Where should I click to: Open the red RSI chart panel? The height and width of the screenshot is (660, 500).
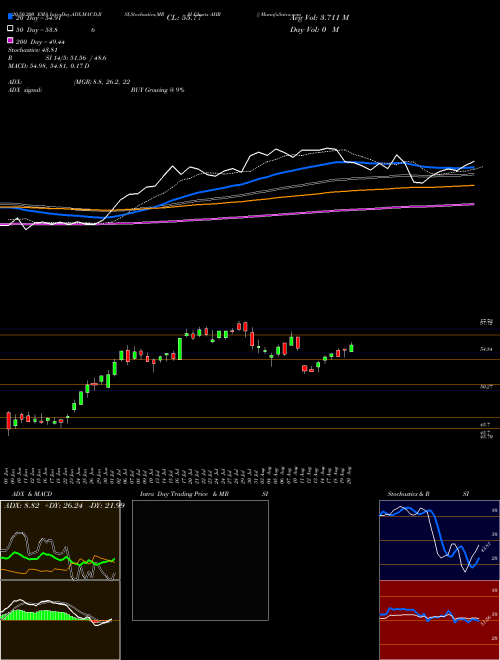tap(439, 620)
